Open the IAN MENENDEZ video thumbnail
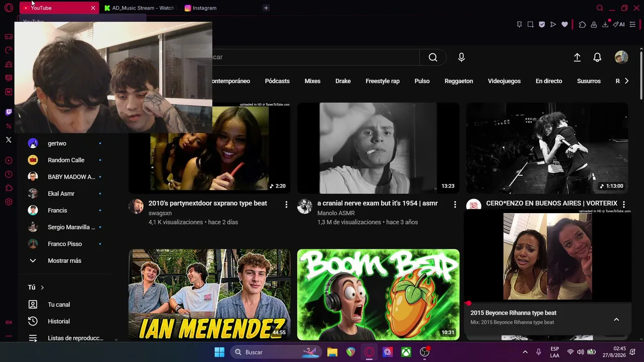644x362 pixels. 209,295
